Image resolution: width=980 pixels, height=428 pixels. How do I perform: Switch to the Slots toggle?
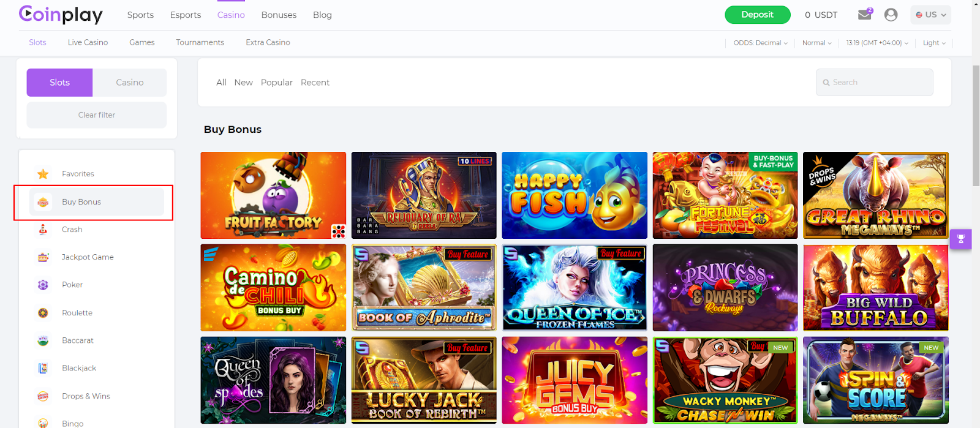tap(59, 83)
